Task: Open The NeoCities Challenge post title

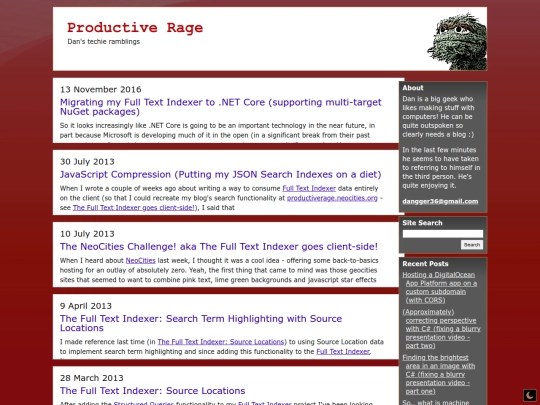Action: (x=219, y=247)
